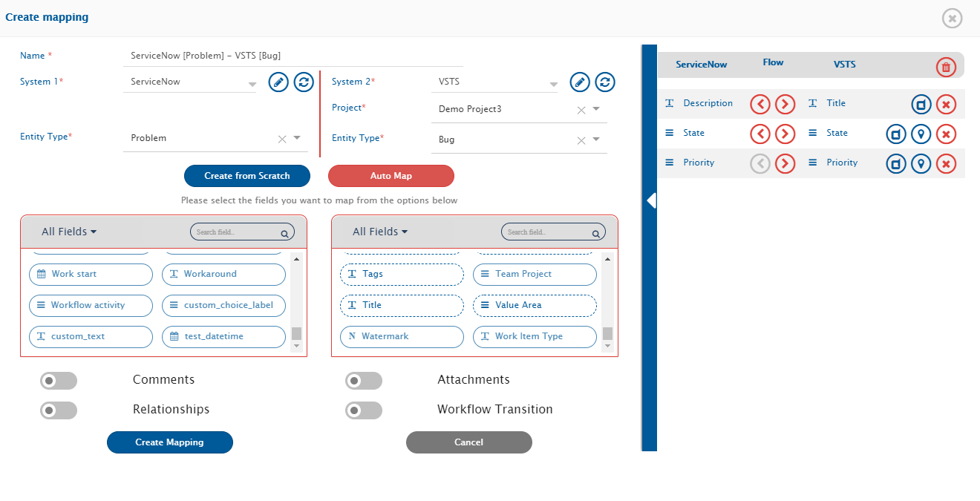The image size is (980, 501).
Task: Click the right flow arrow for State mapping
Action: (785, 134)
